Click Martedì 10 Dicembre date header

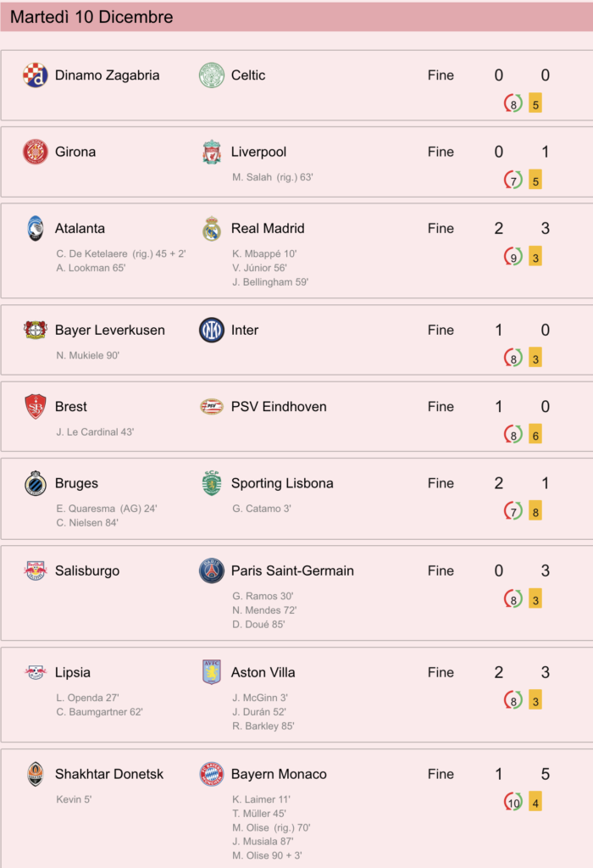pyautogui.click(x=91, y=17)
